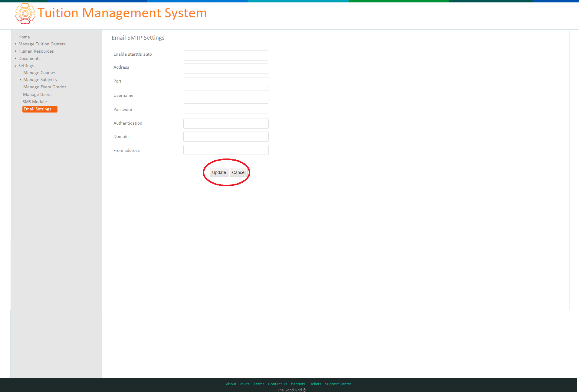Go to Home in the sidebar
Viewport: 581px width, 392px height.
pos(24,37)
